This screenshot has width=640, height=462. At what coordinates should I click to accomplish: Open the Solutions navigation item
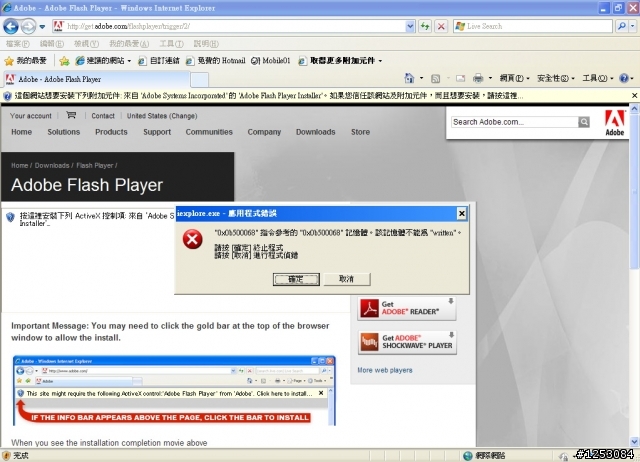64,132
